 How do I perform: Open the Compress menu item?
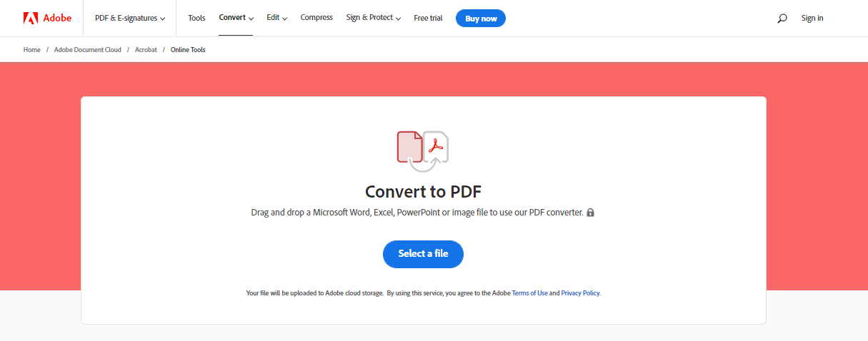pyautogui.click(x=316, y=18)
